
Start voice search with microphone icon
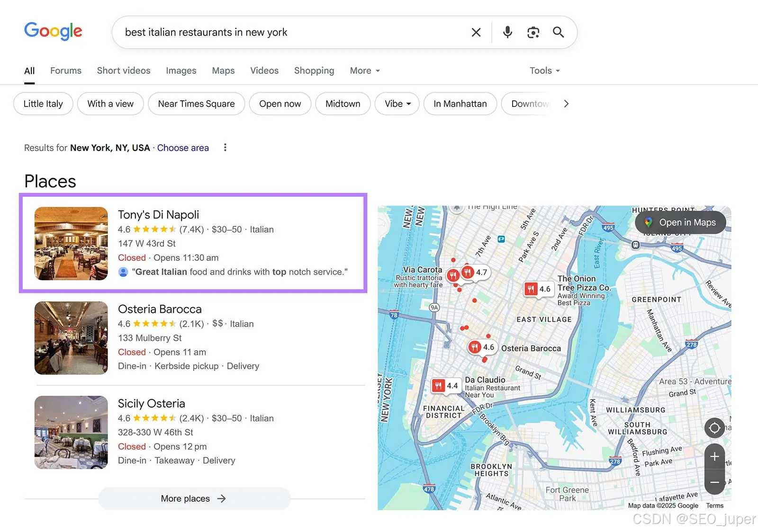[x=507, y=32]
